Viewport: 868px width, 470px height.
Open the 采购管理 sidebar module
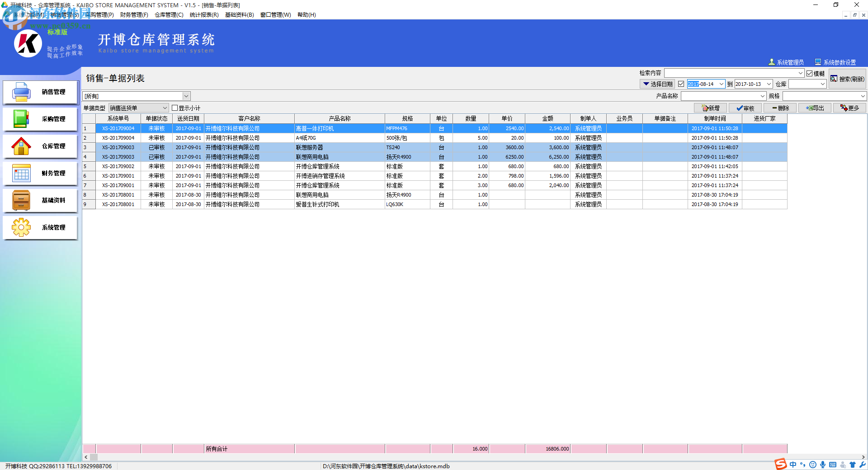tap(40, 119)
